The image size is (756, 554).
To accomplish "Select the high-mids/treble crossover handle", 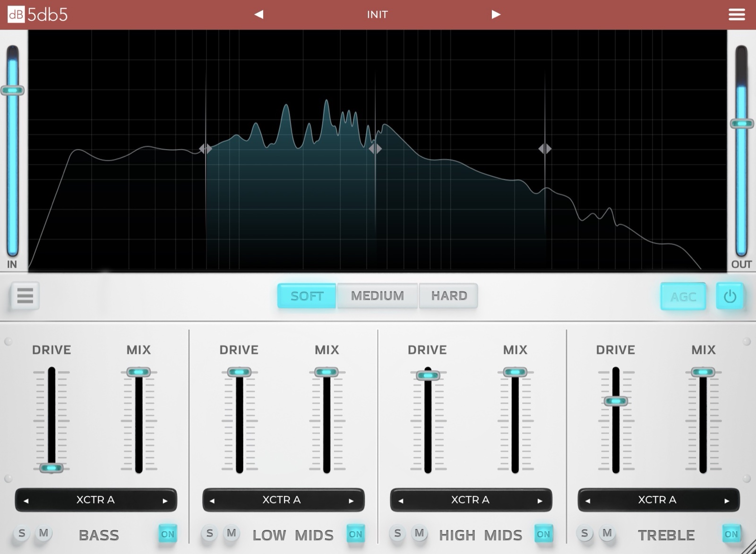I will pyautogui.click(x=545, y=149).
